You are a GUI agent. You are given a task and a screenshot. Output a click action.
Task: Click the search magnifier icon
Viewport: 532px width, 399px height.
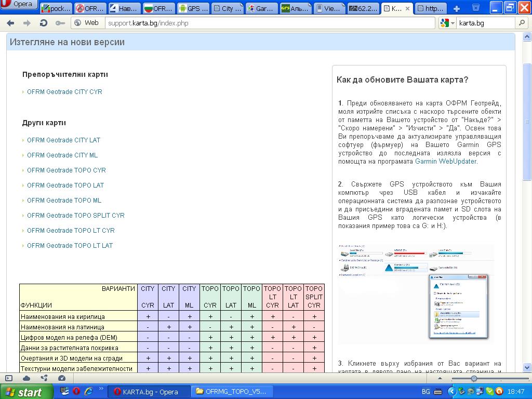[521, 23]
